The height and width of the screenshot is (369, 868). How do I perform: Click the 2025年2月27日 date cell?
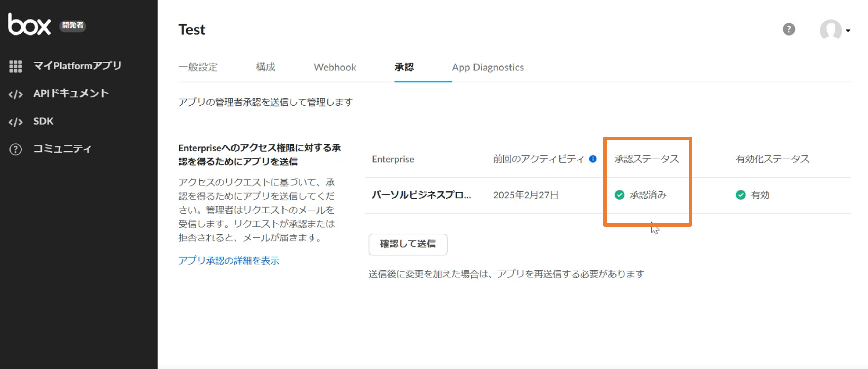[526, 195]
